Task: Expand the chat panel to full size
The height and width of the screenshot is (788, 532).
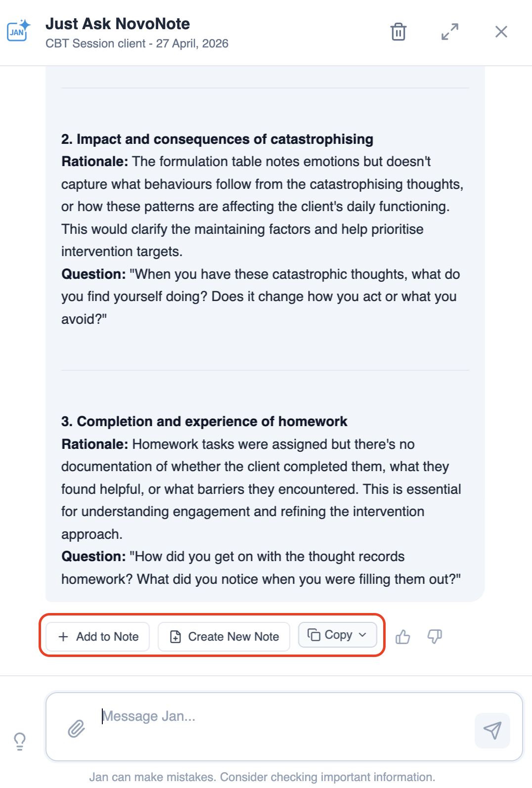Action: point(449,32)
